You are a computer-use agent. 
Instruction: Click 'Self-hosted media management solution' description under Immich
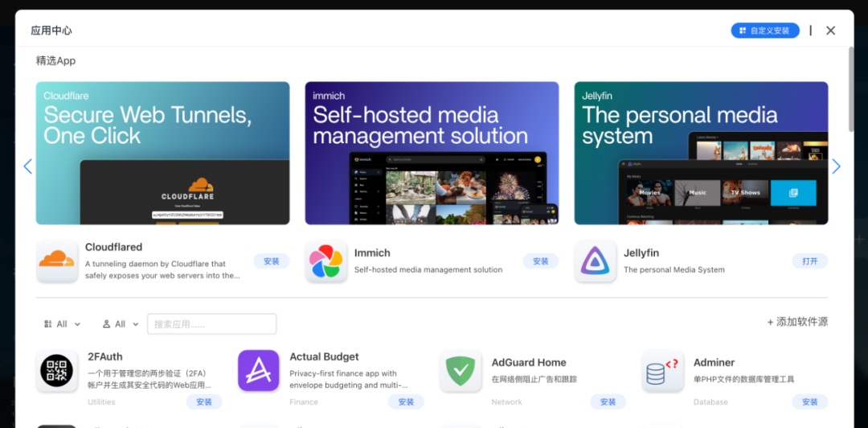click(428, 270)
